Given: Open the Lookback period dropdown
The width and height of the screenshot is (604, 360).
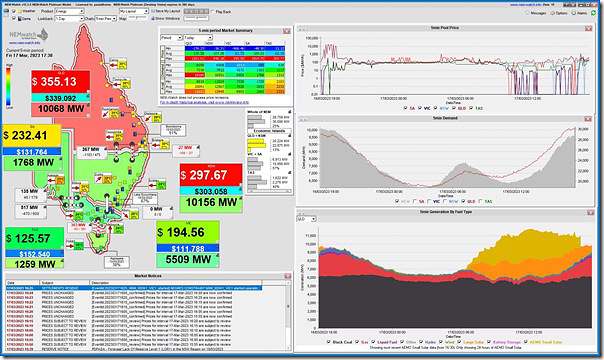Looking at the screenshot, I should click(69, 18).
